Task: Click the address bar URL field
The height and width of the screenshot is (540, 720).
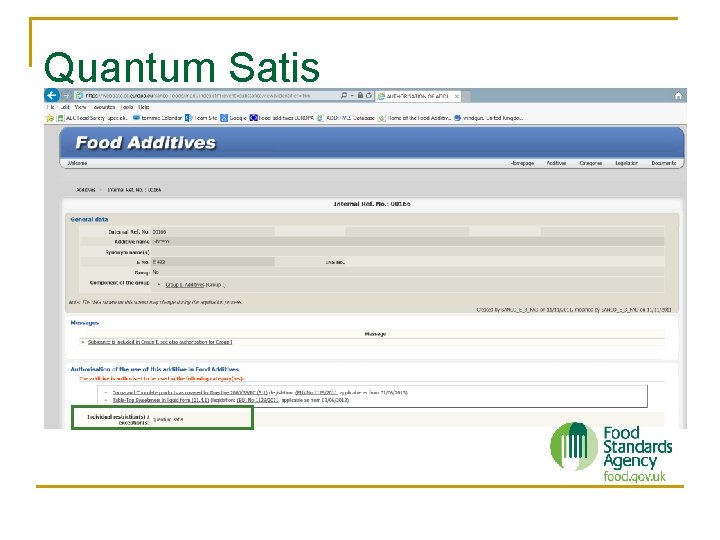Action: coord(207,96)
